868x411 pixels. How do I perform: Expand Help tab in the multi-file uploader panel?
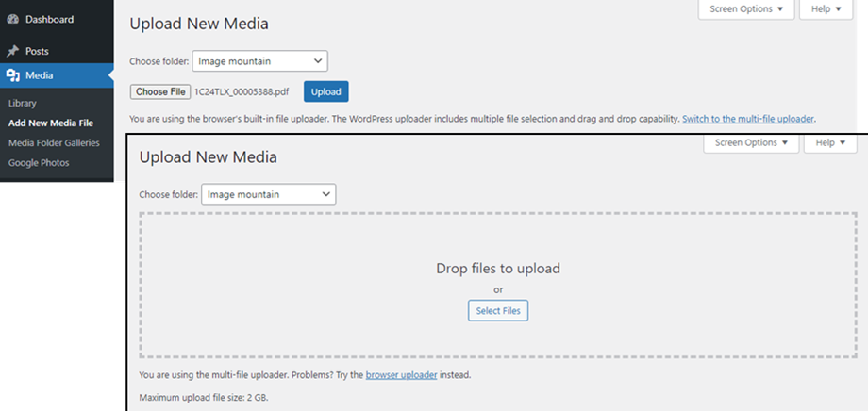pos(830,143)
